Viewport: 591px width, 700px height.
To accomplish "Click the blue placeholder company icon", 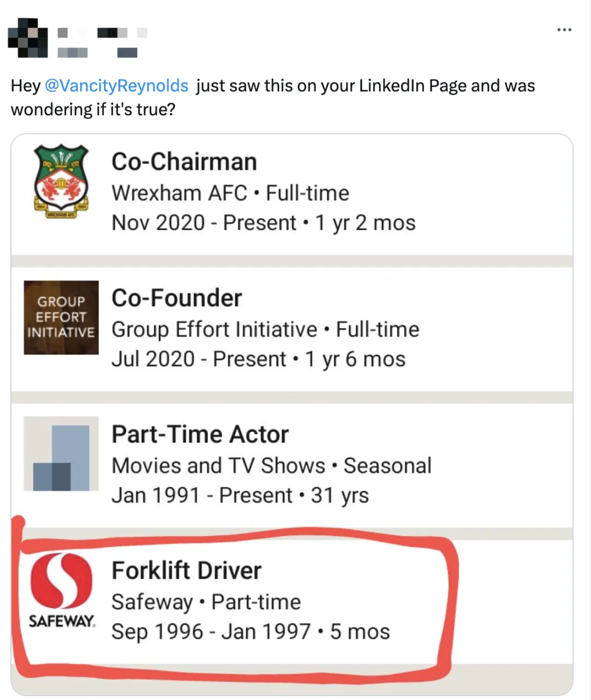I will [61, 453].
